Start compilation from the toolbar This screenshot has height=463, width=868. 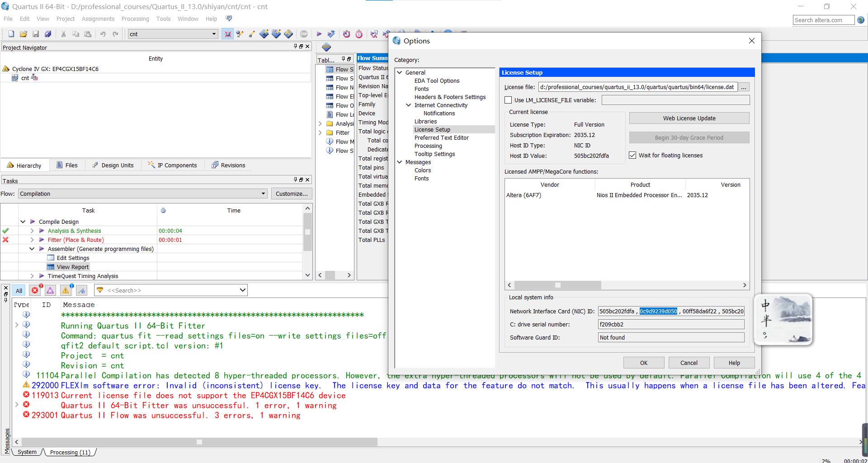tap(319, 34)
